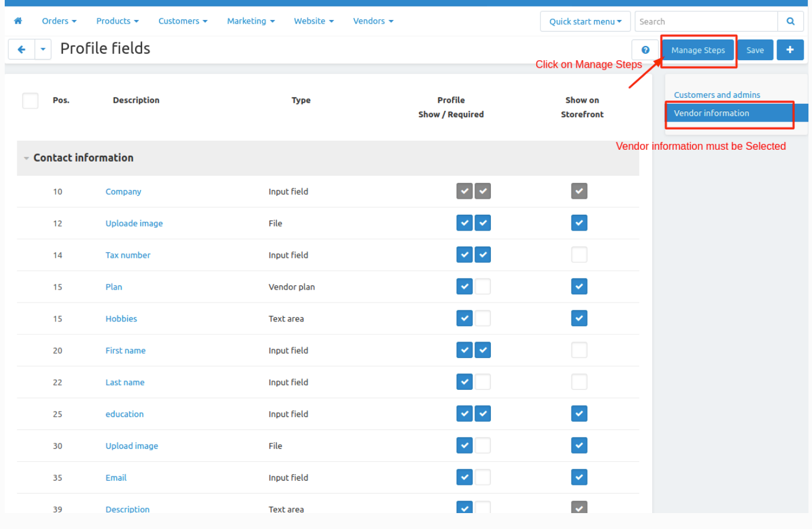Viewport: 812px width, 529px height.
Task: Click the plus icon to add field
Action: click(790, 50)
